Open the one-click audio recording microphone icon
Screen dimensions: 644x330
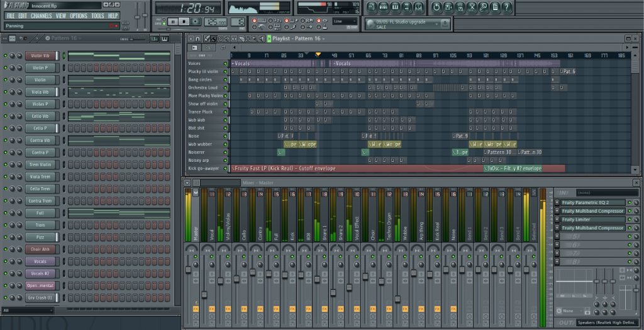(484, 7)
